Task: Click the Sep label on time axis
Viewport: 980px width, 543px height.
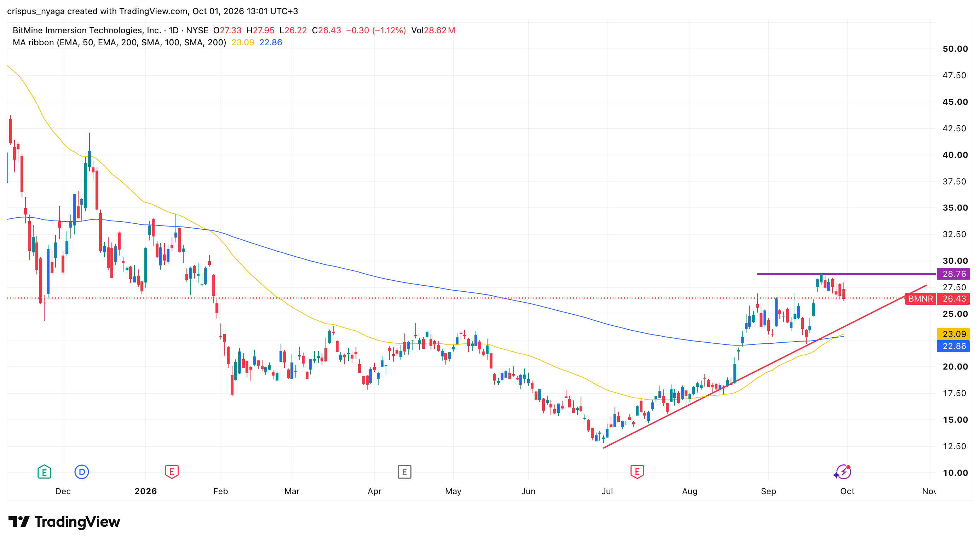Action: [x=768, y=491]
